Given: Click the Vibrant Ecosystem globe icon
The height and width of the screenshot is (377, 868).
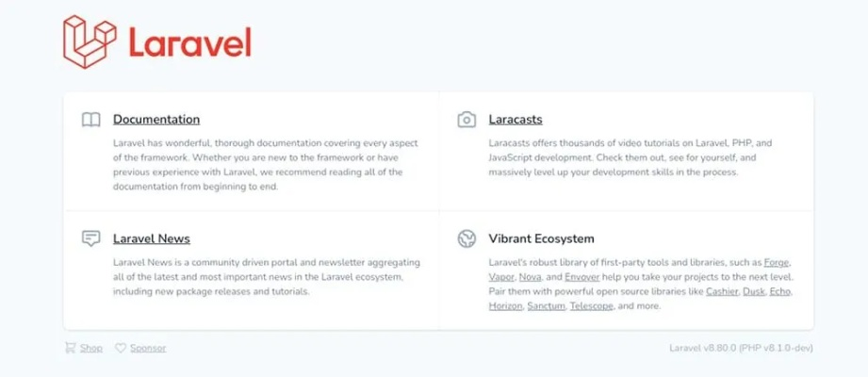Looking at the screenshot, I should [x=467, y=238].
